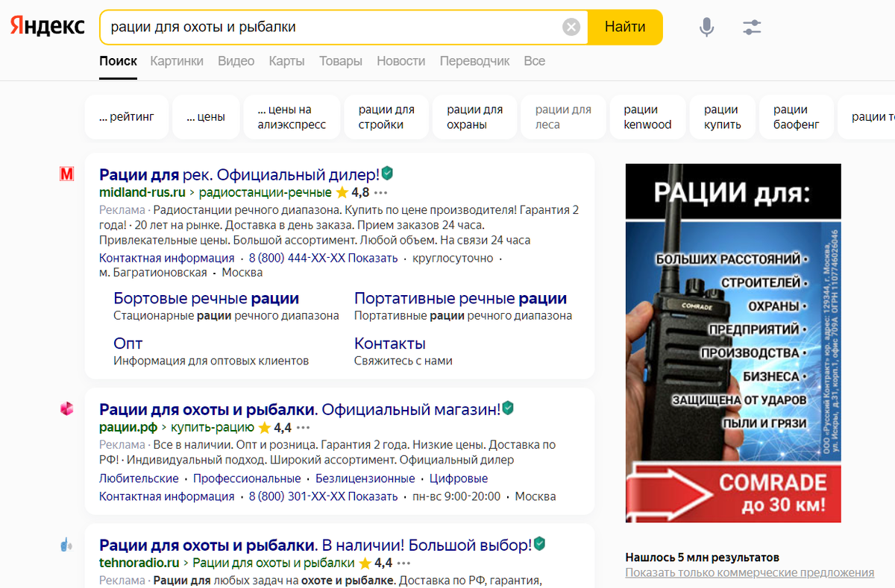
Task: Click the COMRADE radio banner ad
Action: coord(733,343)
